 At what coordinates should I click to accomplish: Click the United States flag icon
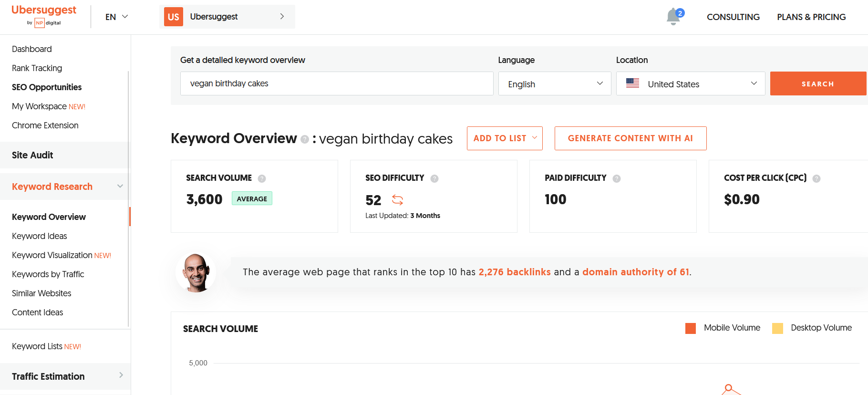[x=633, y=83]
